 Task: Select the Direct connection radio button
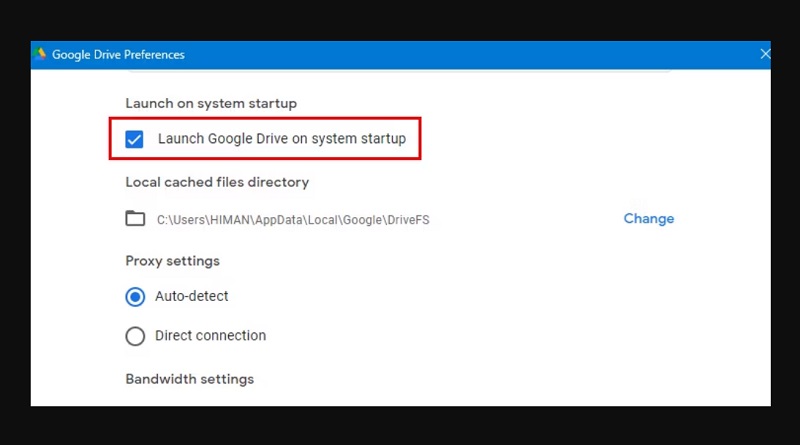[x=135, y=336]
